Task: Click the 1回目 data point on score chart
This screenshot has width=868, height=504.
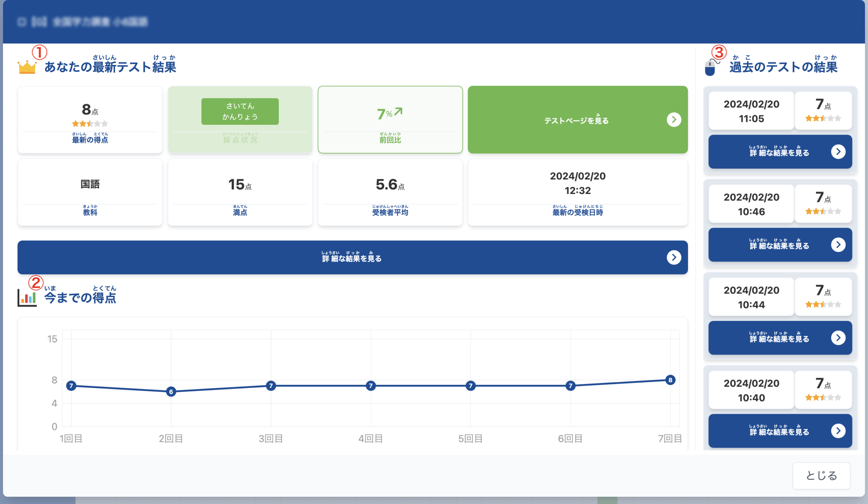Action: point(71,386)
